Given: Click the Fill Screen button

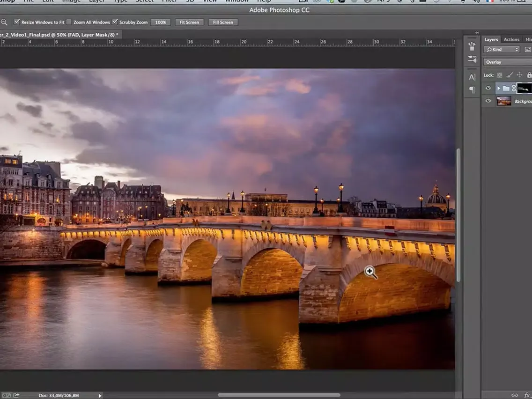Looking at the screenshot, I should (x=223, y=22).
